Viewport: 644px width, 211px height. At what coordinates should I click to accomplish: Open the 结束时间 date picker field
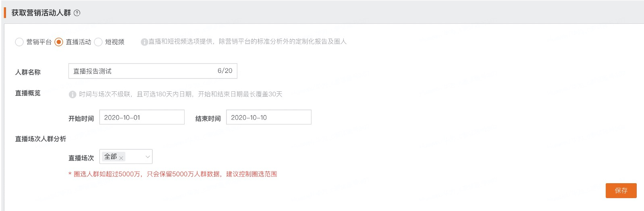coord(268,117)
